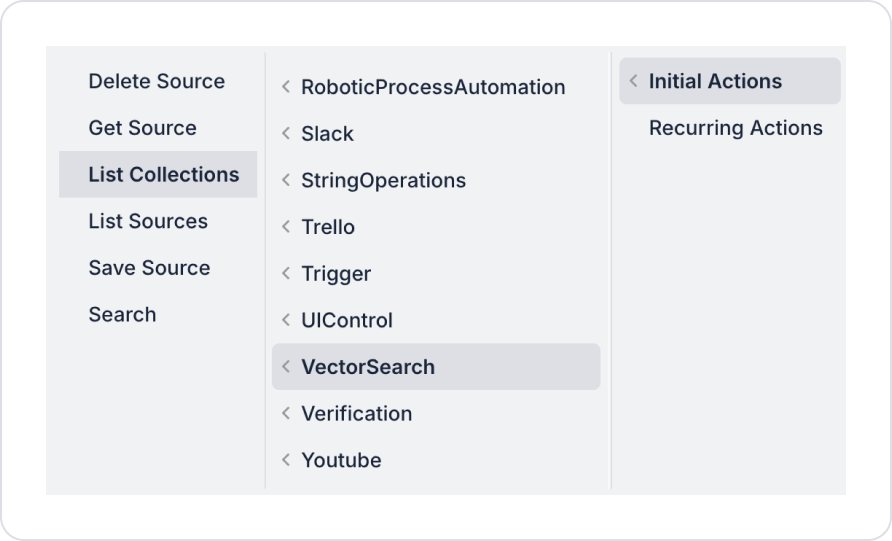The width and height of the screenshot is (892, 541).
Task: Open the Recurring Actions menu item
Action: pos(735,128)
